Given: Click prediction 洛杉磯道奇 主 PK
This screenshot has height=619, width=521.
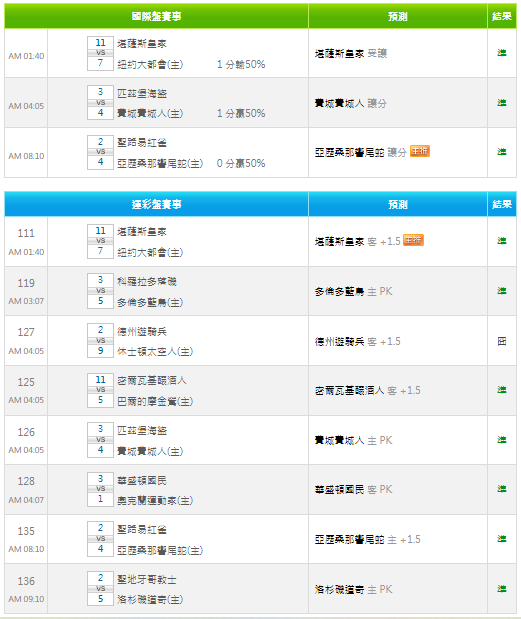Looking at the screenshot, I should pyautogui.click(x=354, y=590).
